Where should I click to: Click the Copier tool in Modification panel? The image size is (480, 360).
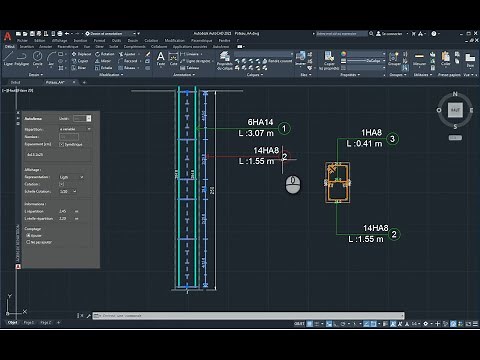tap(80, 61)
